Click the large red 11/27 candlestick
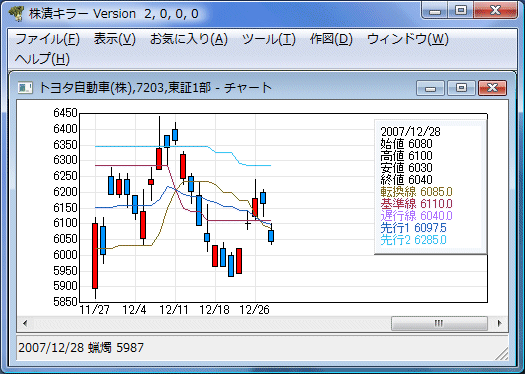525x374 pixels. (95, 256)
